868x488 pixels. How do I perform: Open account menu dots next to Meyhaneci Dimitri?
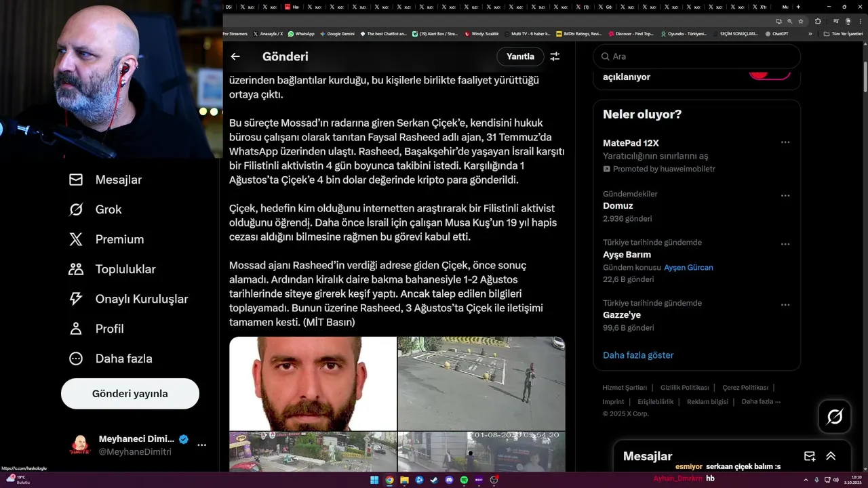[201, 445]
